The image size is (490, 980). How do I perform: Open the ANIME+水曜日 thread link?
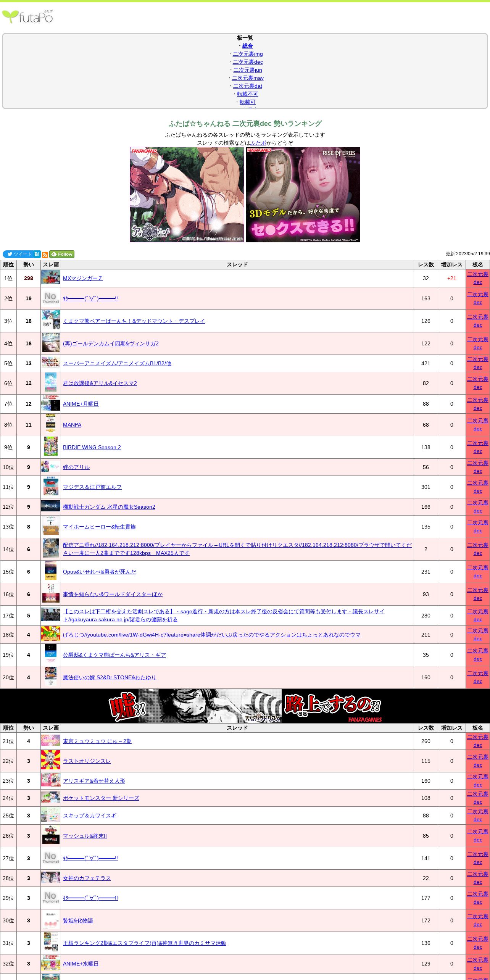click(81, 964)
